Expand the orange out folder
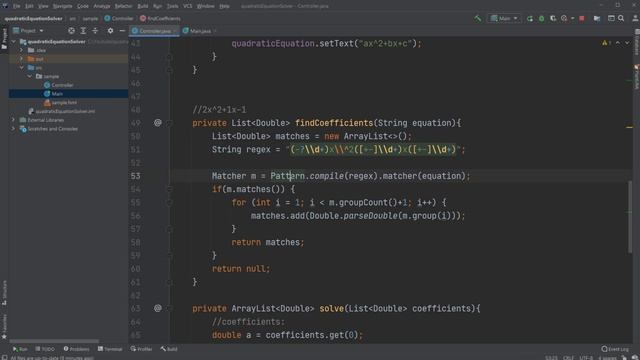The image size is (640, 360). (x=22, y=59)
